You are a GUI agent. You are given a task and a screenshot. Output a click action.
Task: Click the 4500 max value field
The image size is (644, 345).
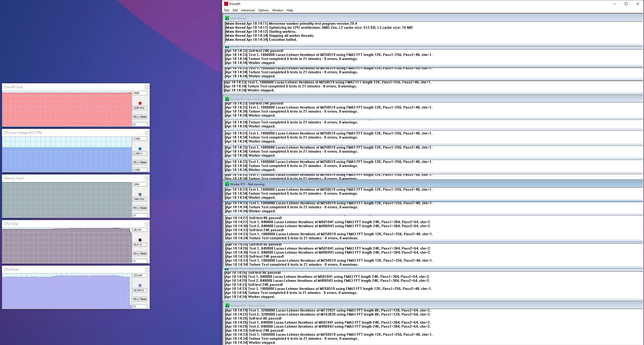click(x=140, y=93)
